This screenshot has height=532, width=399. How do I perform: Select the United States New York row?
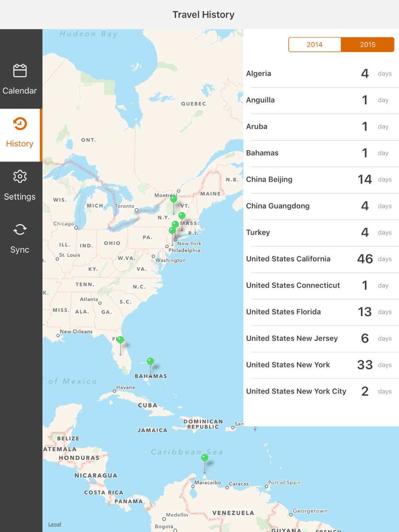pos(321,365)
